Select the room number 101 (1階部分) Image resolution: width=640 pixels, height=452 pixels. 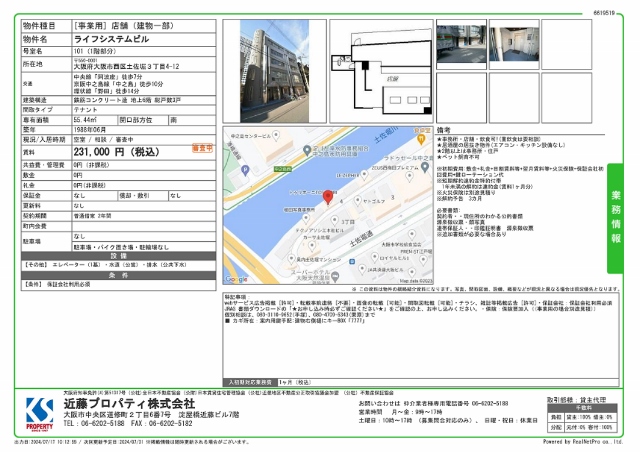95,51
